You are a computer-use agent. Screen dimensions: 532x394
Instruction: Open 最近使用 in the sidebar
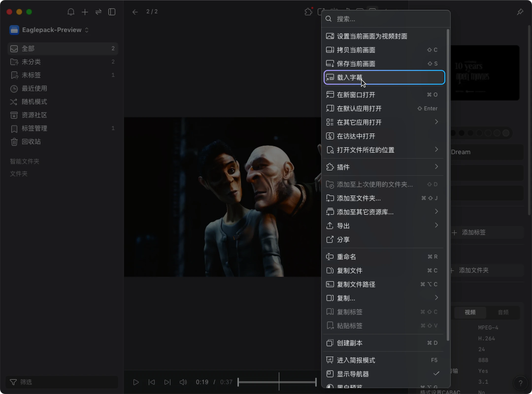click(x=63, y=88)
